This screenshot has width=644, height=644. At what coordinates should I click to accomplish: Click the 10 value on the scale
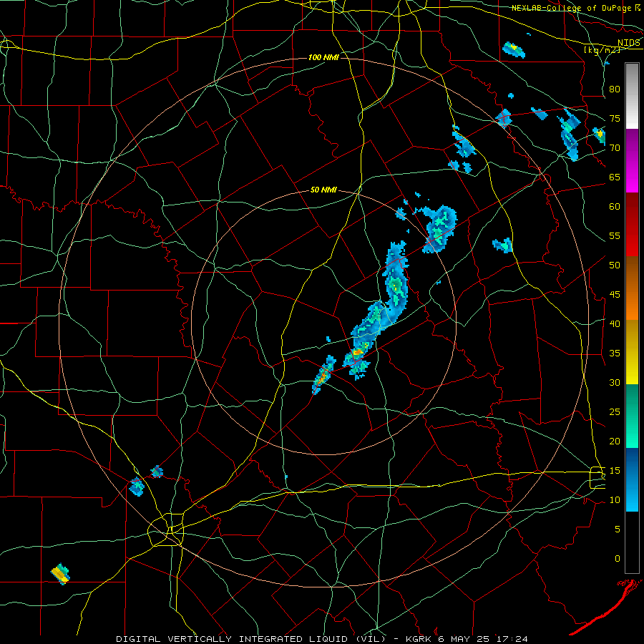615,500
